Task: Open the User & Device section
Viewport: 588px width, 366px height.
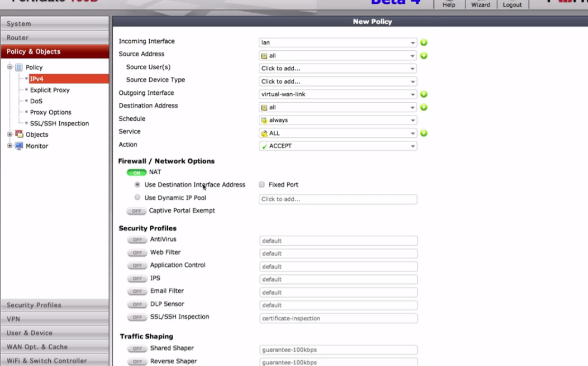Action: 55,333
